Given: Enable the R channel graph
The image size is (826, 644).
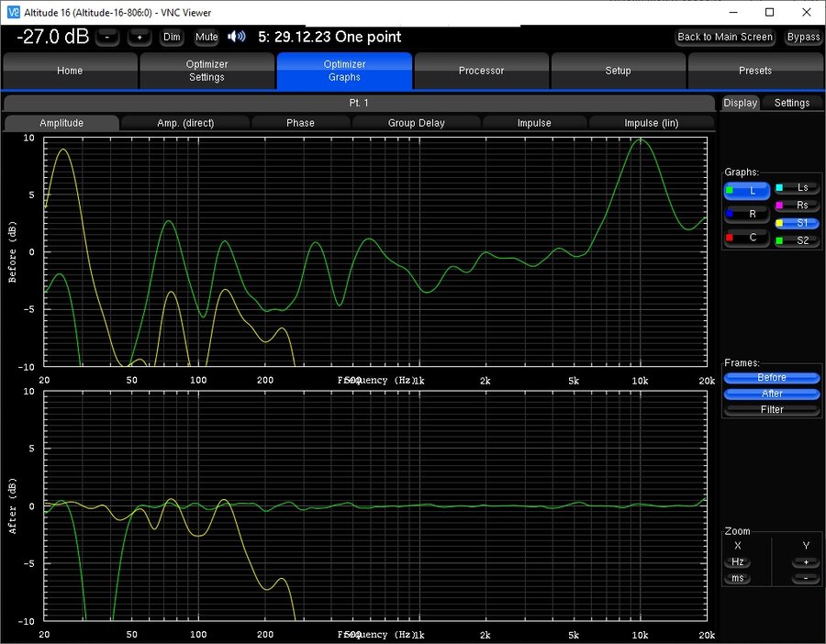Looking at the screenshot, I should pyautogui.click(x=746, y=214).
